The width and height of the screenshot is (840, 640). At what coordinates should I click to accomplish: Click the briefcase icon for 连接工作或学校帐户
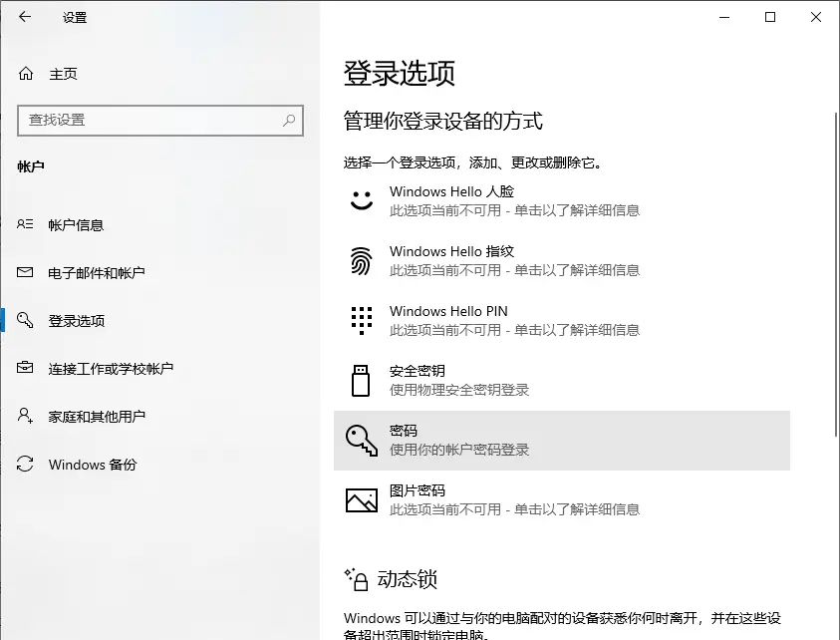(25, 368)
